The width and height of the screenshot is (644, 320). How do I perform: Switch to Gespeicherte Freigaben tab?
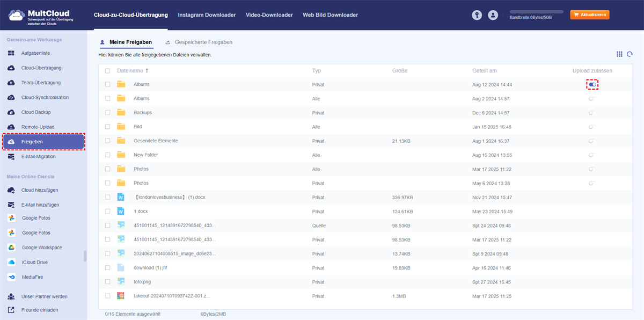click(203, 42)
